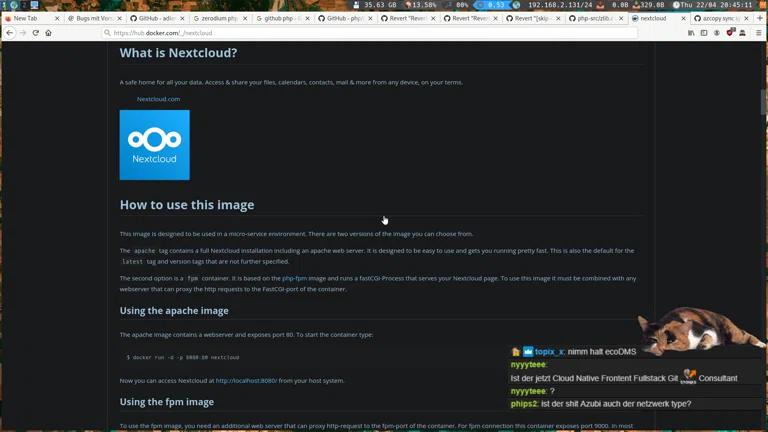Screen dimensions: 768x432
Task: Switch to the github php Google tab
Action: tap(283, 18)
